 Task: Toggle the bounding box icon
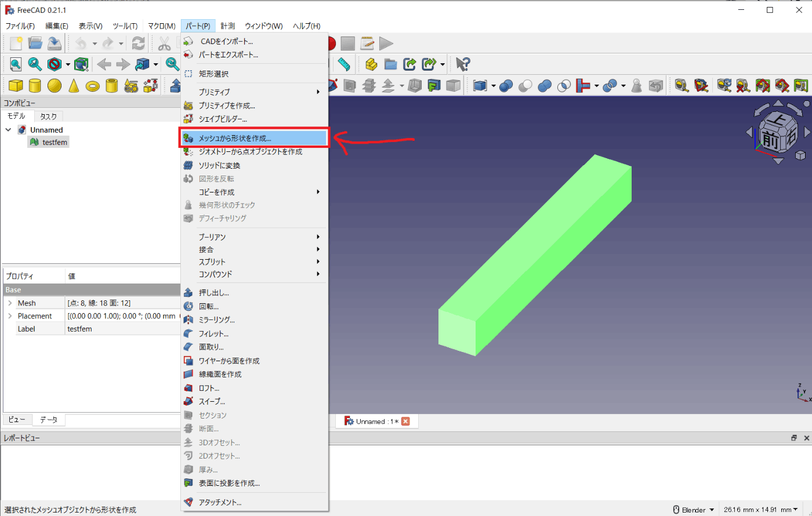pyautogui.click(x=81, y=64)
